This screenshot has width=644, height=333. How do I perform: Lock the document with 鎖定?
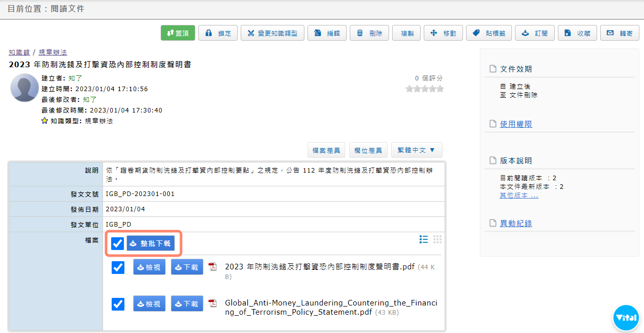coord(218,33)
